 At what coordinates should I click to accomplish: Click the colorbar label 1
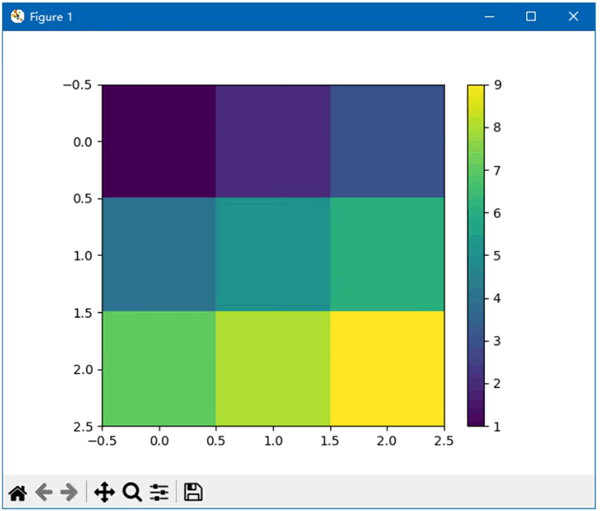497,427
